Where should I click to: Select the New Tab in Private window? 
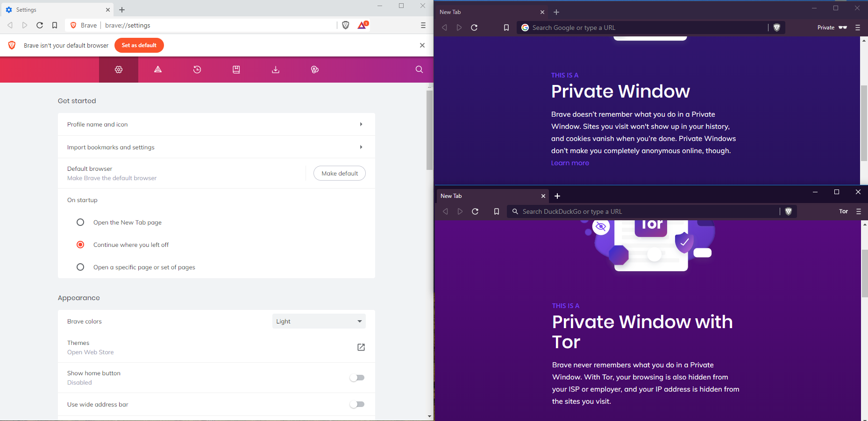pos(492,12)
